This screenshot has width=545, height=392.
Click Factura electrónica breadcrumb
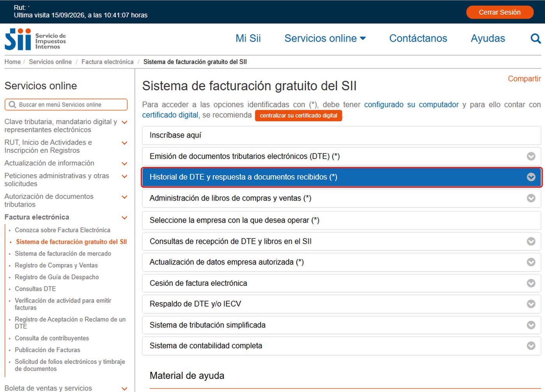click(x=107, y=62)
